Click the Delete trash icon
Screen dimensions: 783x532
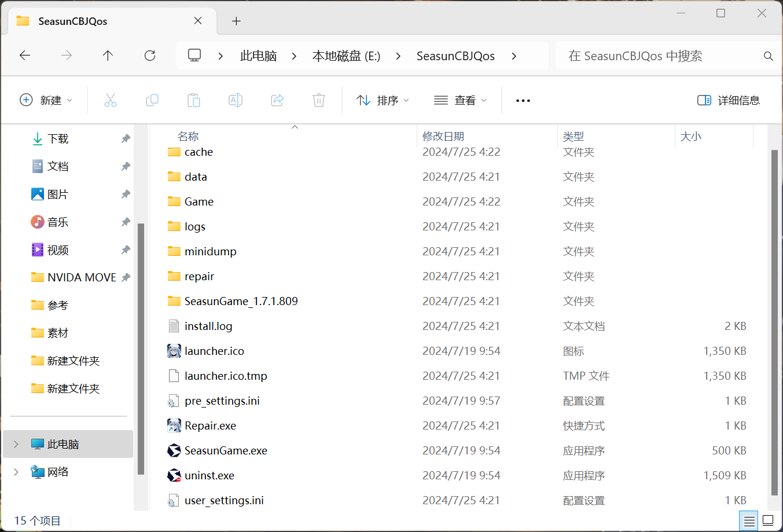[319, 100]
